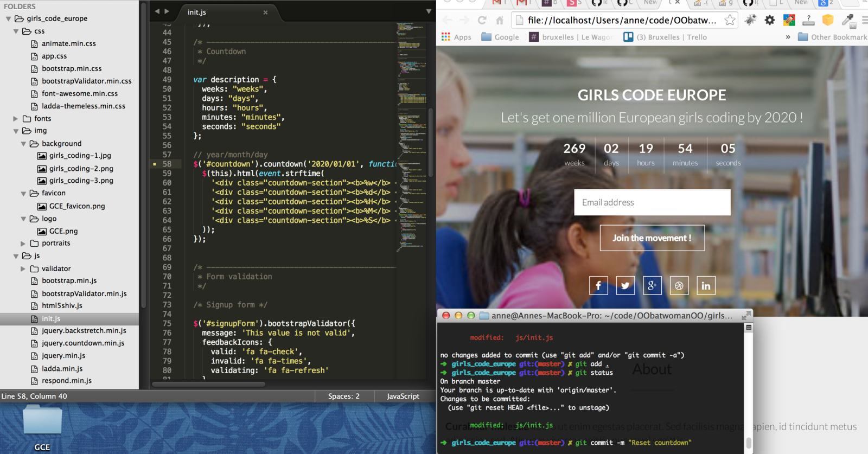Image resolution: width=868 pixels, height=454 pixels.
Task: Click the Email address field
Action: (x=652, y=202)
